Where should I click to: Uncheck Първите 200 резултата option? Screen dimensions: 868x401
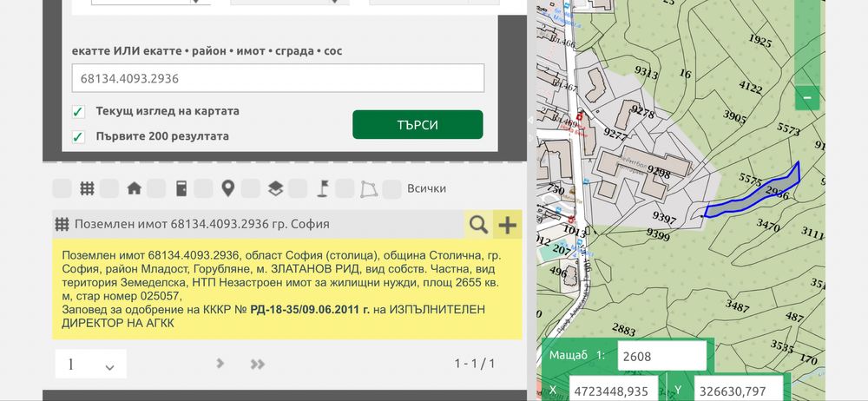[x=78, y=136]
